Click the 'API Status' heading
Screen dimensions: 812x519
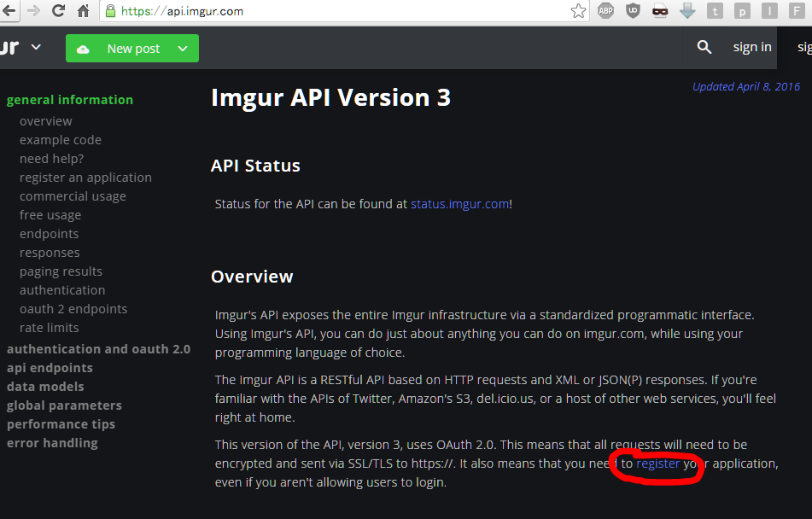pyautogui.click(x=255, y=166)
